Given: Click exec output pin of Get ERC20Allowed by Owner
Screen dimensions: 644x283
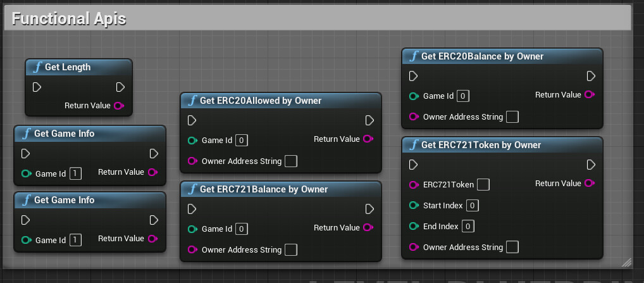Looking at the screenshot, I should [369, 120].
